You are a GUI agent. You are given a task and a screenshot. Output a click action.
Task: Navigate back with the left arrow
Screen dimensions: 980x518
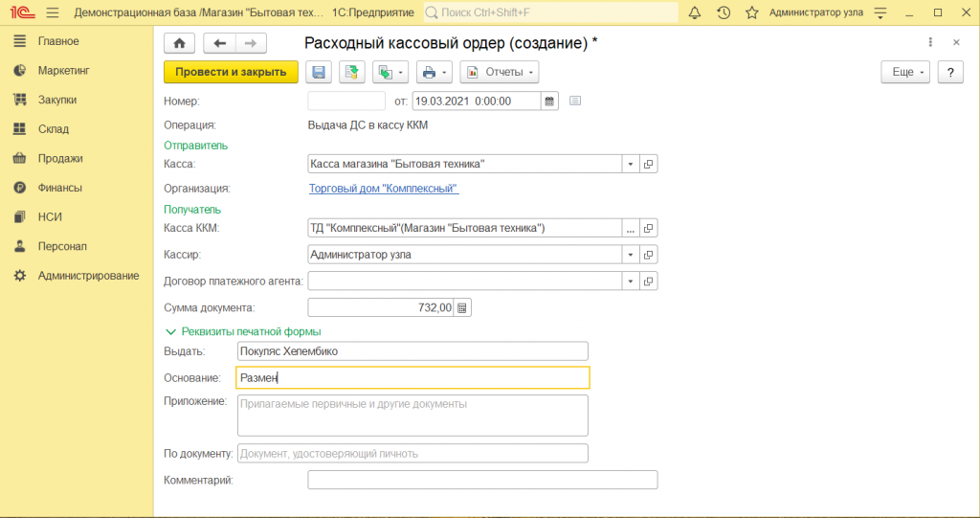(220, 43)
